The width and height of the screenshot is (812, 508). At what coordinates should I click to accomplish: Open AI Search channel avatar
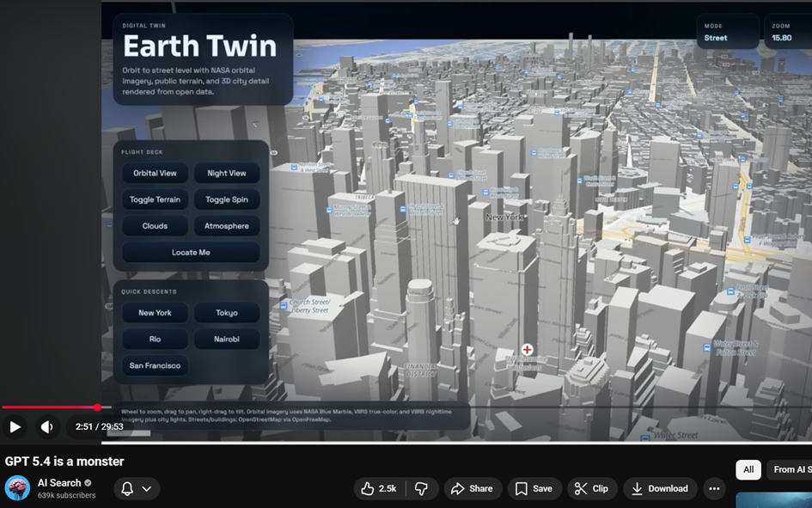(17, 488)
